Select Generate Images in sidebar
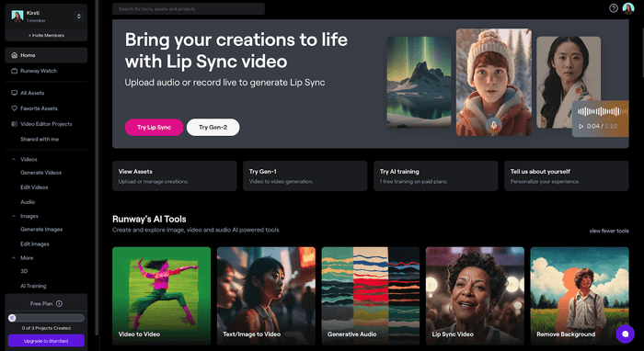644x351 pixels. tap(41, 230)
